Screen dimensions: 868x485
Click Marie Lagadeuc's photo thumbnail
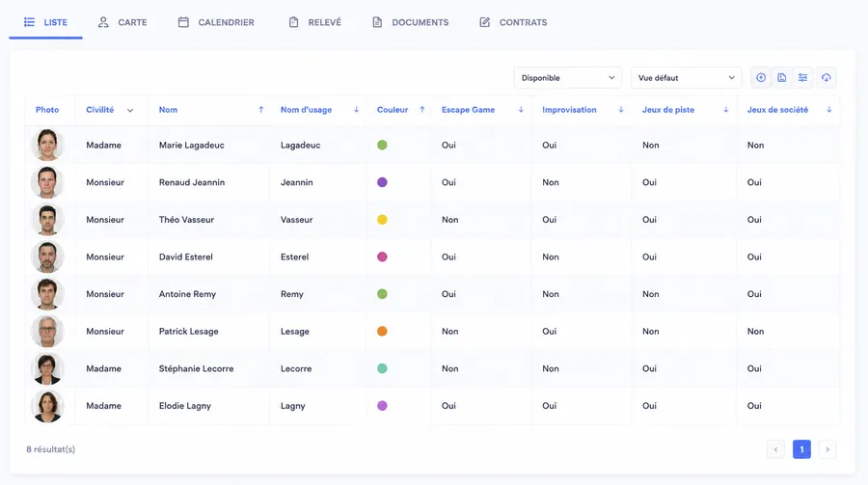pos(47,145)
